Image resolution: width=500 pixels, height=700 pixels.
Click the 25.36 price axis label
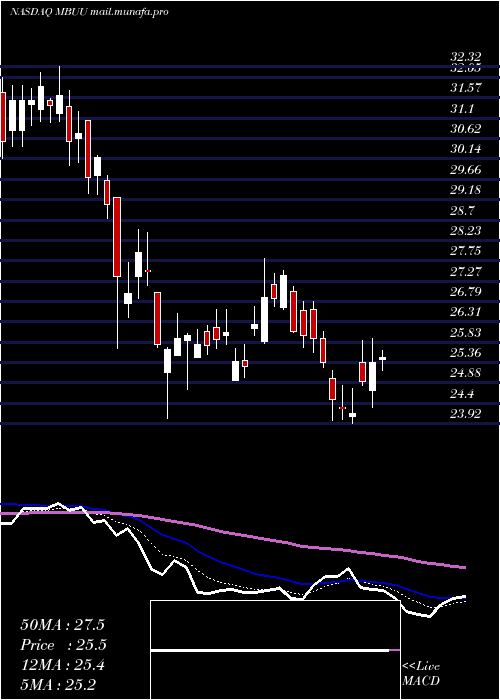[466, 354]
